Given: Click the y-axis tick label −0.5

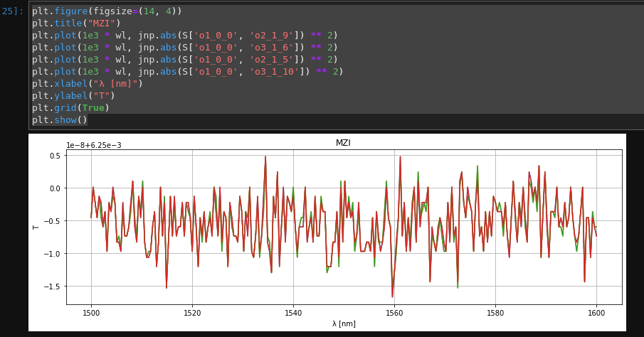Looking at the screenshot, I should [52, 221].
